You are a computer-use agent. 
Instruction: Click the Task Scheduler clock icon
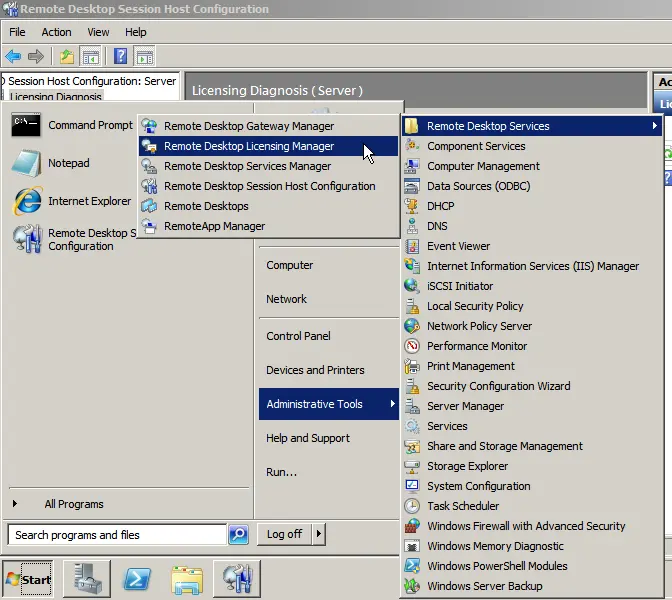pyautogui.click(x=412, y=506)
